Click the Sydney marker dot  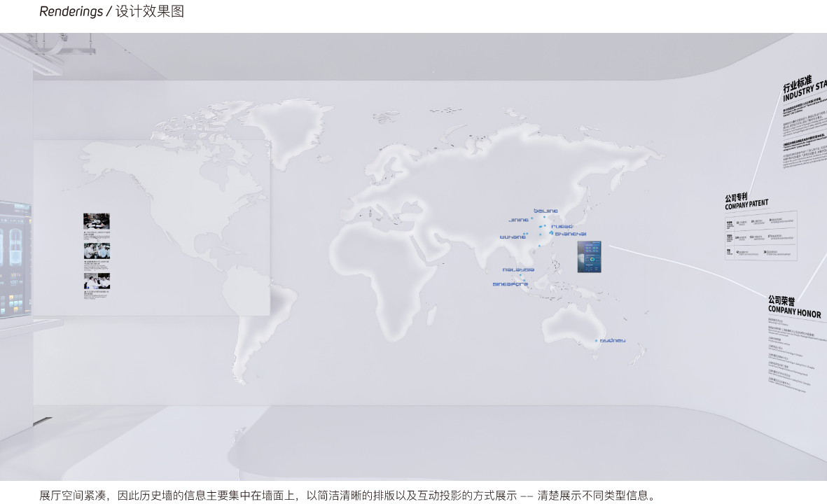[597, 341]
